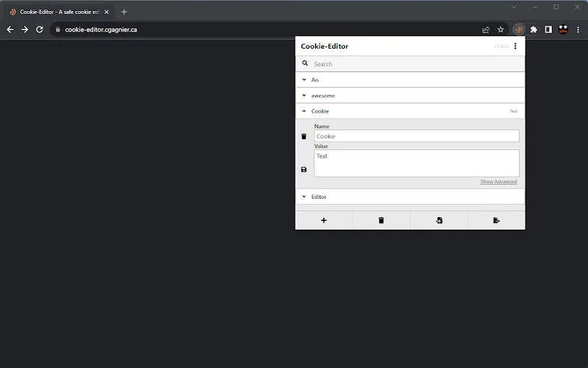
Task: Toggle the browser side panel
Action: 548,29
